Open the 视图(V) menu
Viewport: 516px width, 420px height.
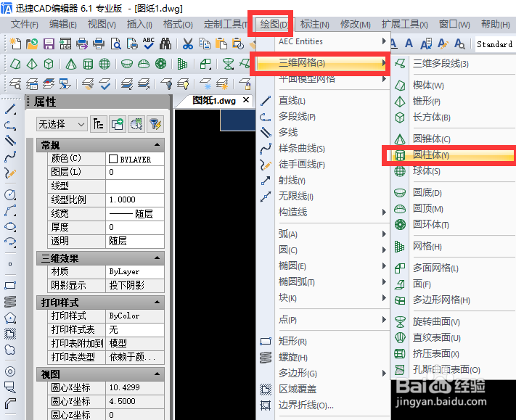(102, 25)
